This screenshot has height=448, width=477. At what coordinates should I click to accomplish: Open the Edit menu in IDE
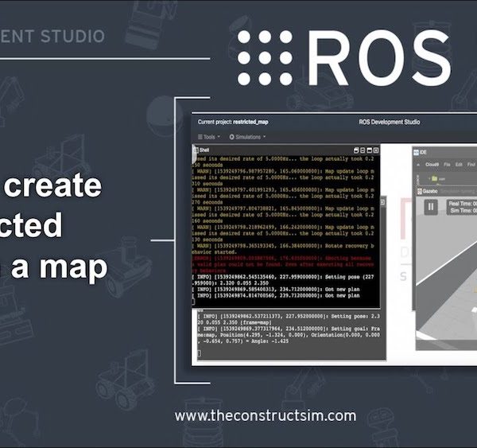point(459,165)
